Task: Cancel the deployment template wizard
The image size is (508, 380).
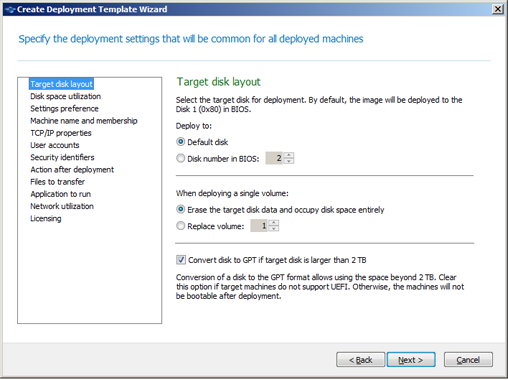Action: coord(468,360)
